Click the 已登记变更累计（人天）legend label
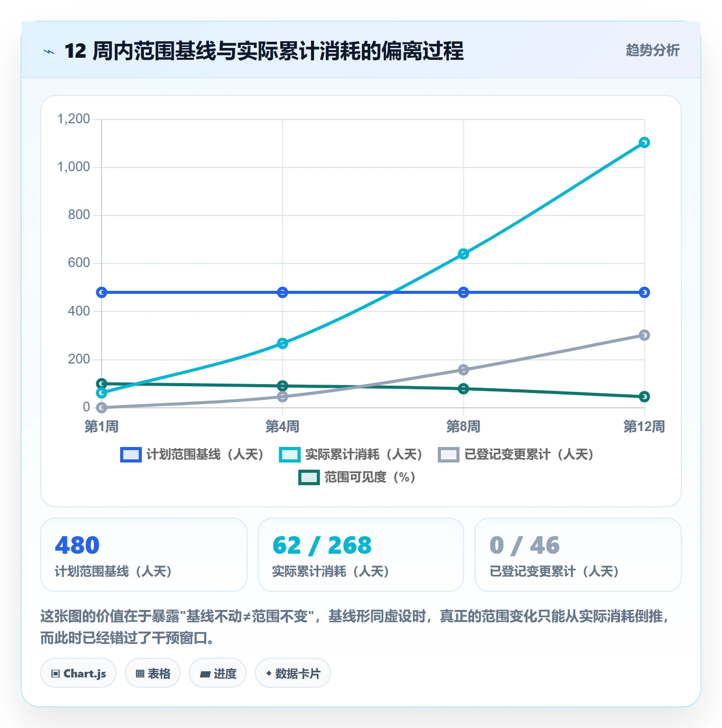 click(x=529, y=455)
